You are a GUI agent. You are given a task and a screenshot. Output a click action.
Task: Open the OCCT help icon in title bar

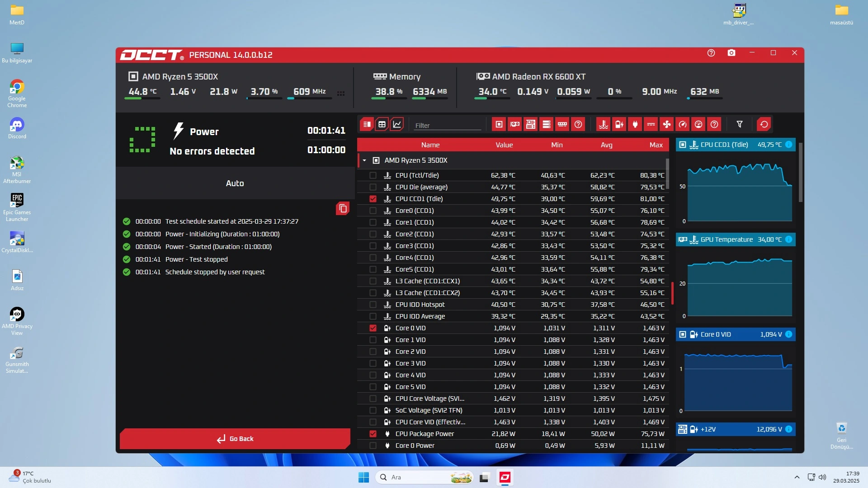(711, 53)
